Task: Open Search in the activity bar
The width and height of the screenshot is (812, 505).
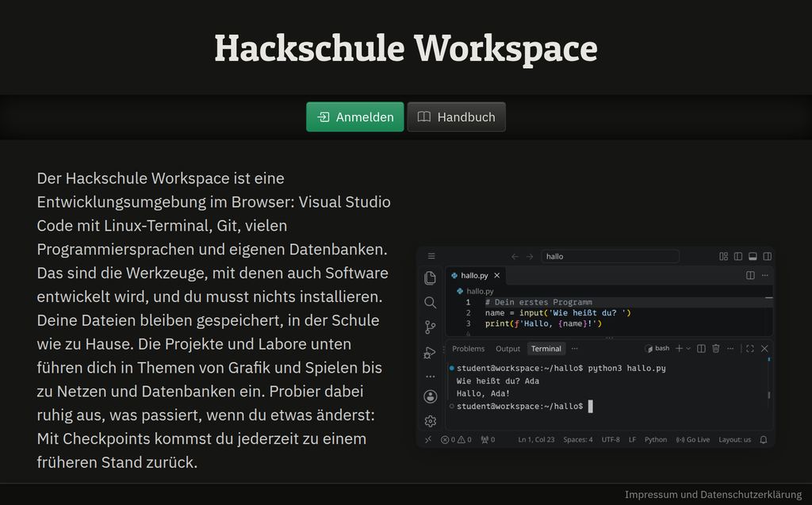Action: coord(431,303)
